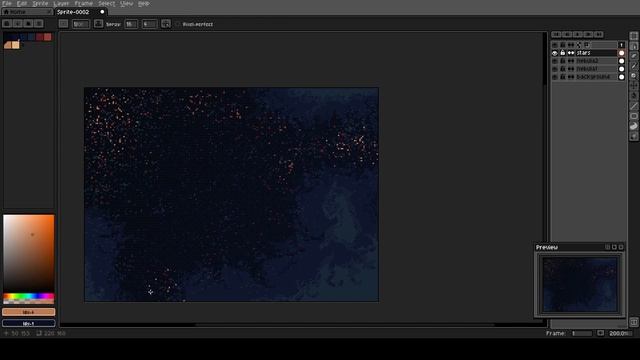Image resolution: width=640 pixels, height=360 pixels.
Task: Select the Line tool
Action: [633, 106]
